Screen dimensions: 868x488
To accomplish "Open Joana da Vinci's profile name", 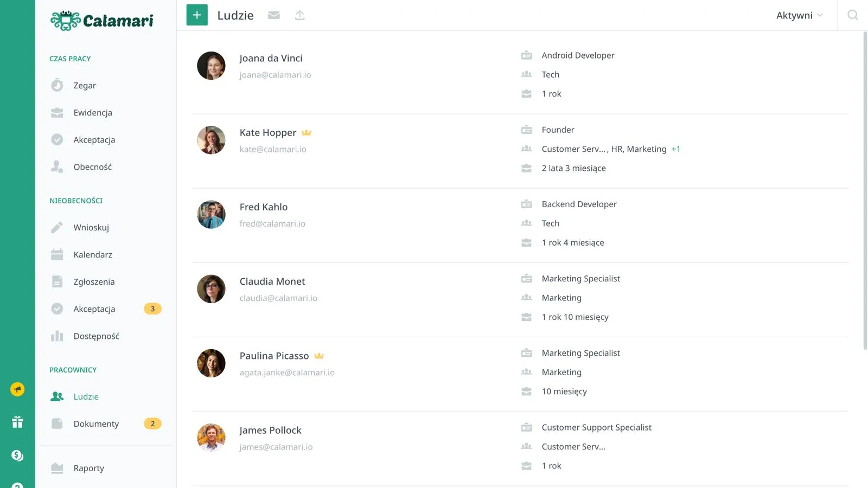I will point(271,58).
